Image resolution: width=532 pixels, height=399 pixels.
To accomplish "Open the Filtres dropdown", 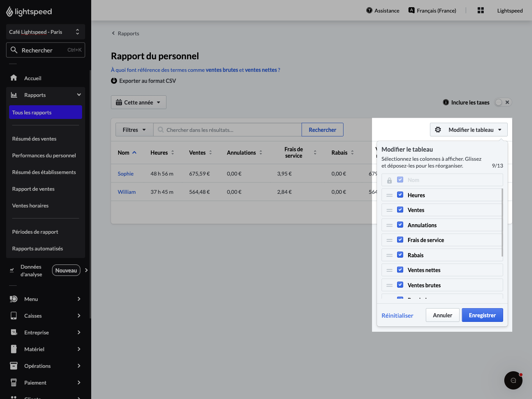I will (x=135, y=130).
